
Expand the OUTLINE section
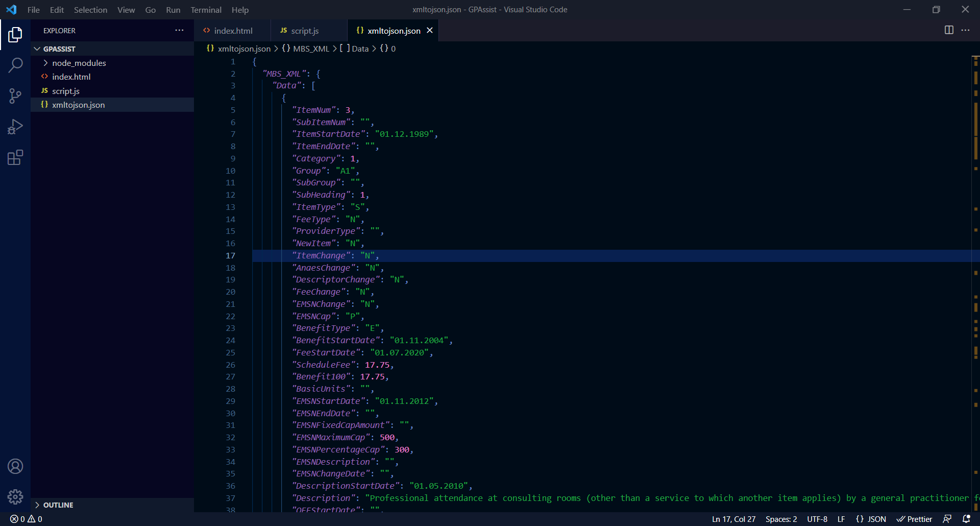tap(112, 505)
